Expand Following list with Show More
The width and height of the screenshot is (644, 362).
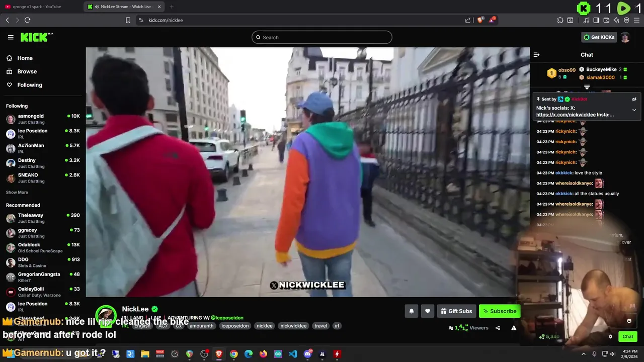coord(17,193)
